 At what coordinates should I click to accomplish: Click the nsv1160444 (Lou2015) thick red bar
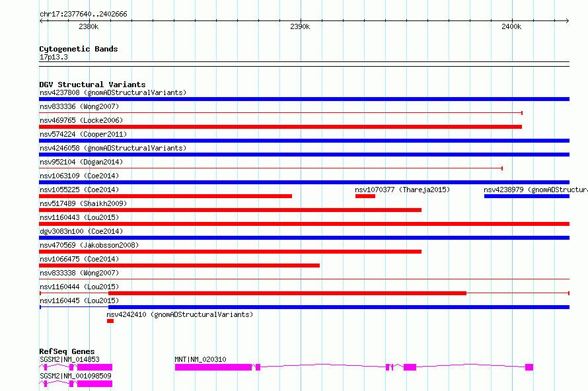tap(287, 293)
